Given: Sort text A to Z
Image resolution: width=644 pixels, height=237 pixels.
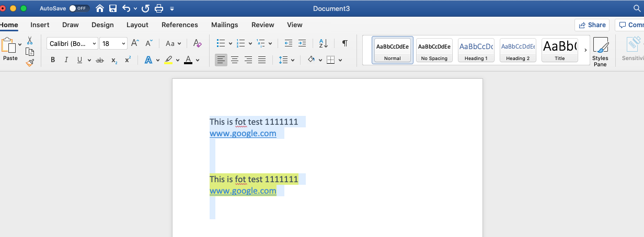Looking at the screenshot, I should click(323, 43).
